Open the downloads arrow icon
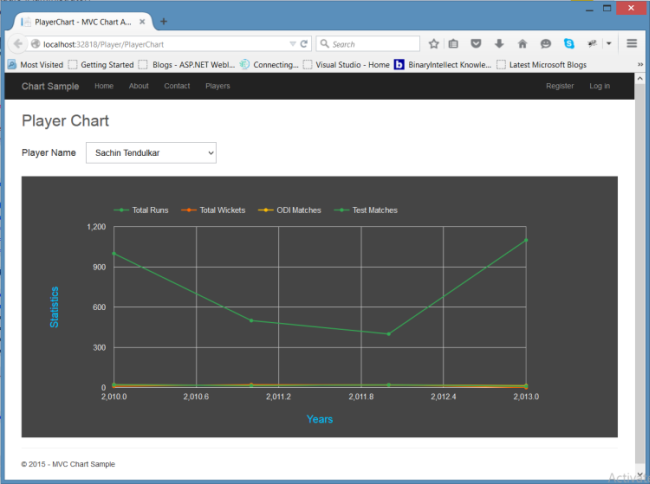The height and width of the screenshot is (484, 650). [x=499, y=44]
